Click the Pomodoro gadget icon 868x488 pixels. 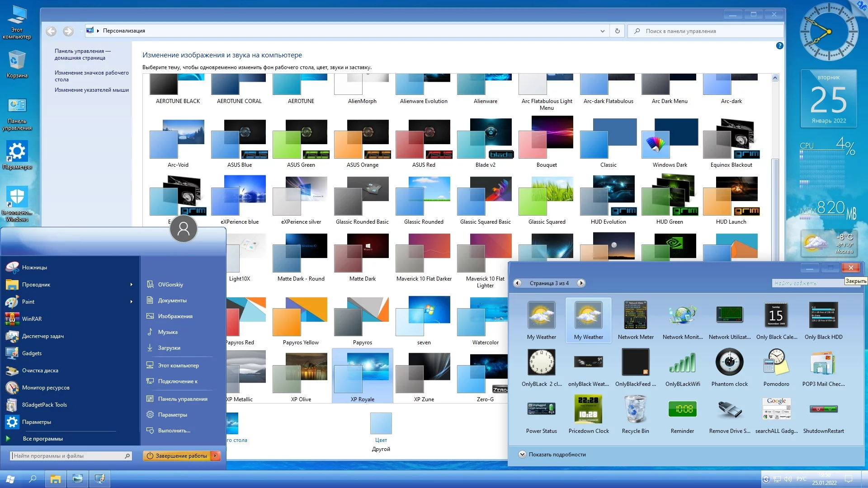pyautogui.click(x=776, y=362)
